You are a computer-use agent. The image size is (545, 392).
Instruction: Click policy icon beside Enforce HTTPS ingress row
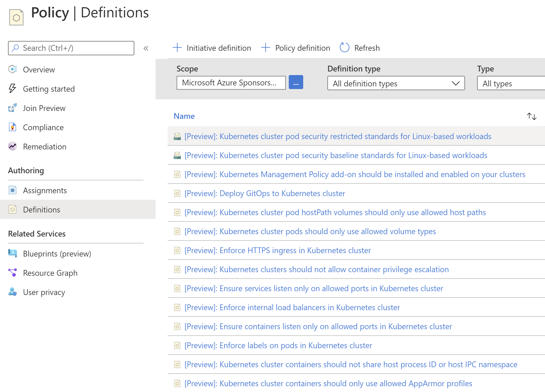click(177, 251)
